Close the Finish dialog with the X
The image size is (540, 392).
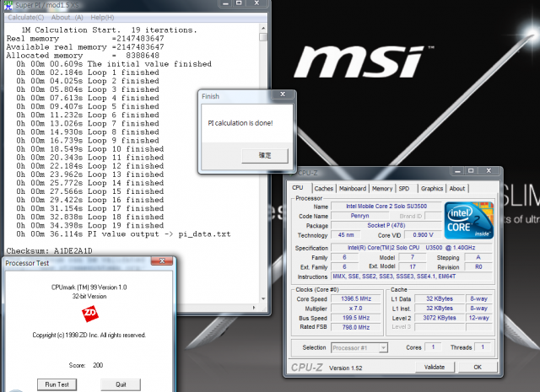(x=283, y=94)
